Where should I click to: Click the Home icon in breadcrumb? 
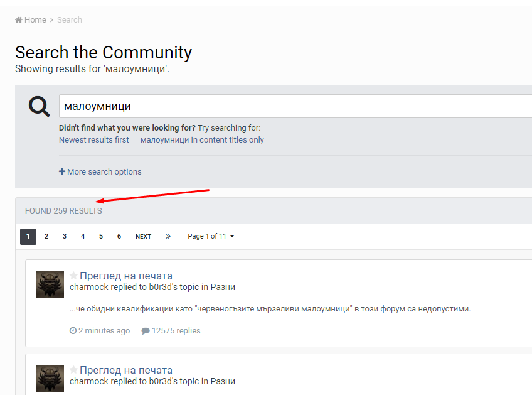coord(19,19)
